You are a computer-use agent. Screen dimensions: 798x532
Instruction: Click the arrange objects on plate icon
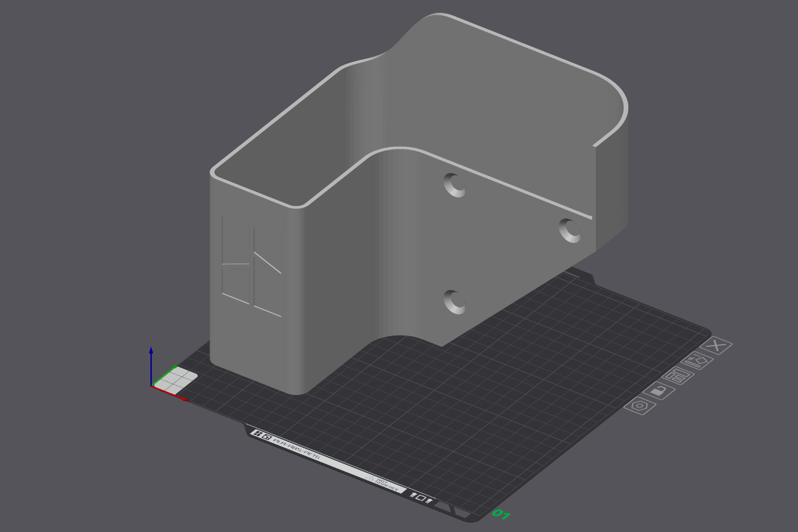tap(677, 376)
